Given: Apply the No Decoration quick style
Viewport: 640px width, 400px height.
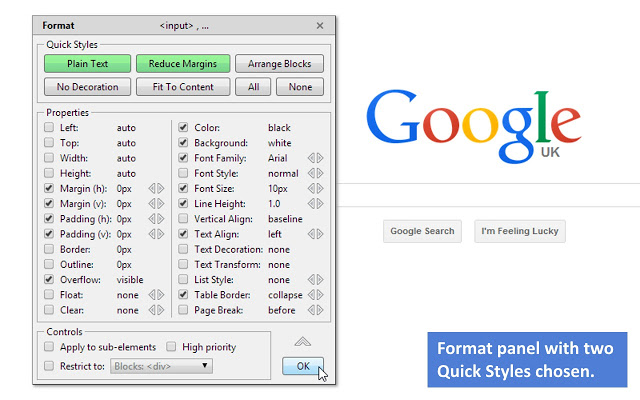Looking at the screenshot, I should click(87, 87).
